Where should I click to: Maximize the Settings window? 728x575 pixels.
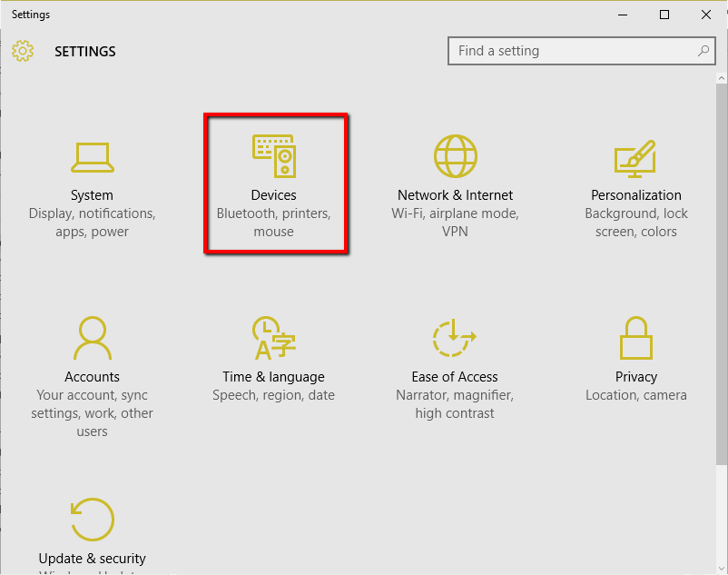click(664, 15)
